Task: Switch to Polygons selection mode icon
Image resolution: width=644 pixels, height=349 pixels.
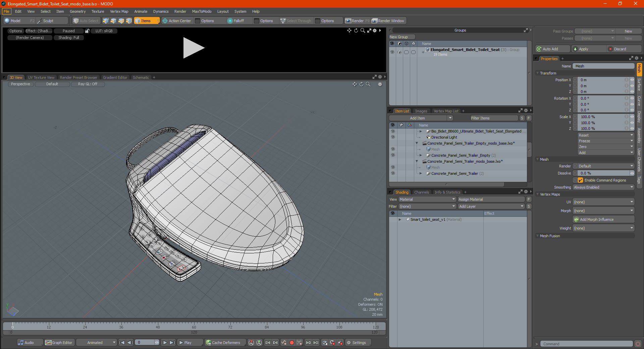Action: click(121, 21)
